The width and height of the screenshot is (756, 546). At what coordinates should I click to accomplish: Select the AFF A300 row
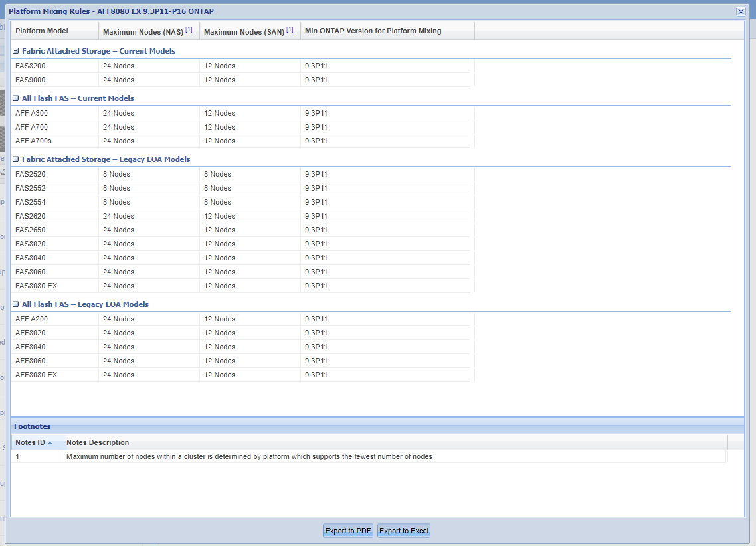(x=240, y=113)
